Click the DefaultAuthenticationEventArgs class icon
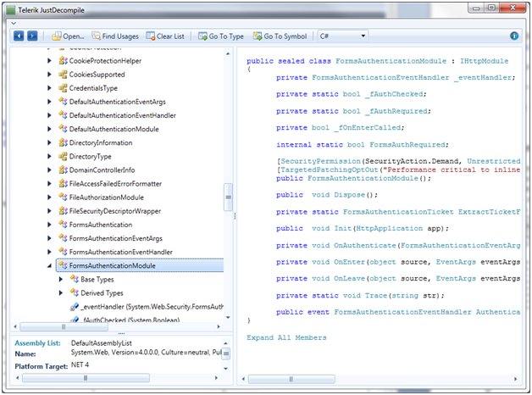The width and height of the screenshot is (532, 395). [x=63, y=102]
